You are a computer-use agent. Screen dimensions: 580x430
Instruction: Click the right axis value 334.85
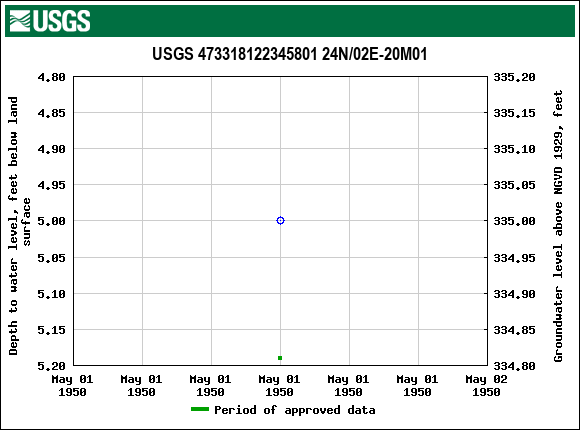(x=515, y=330)
